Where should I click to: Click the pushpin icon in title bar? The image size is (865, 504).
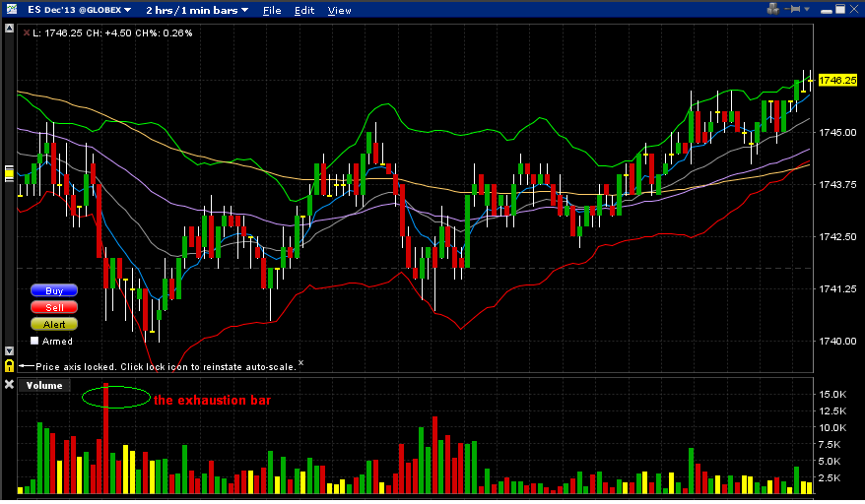tap(794, 9)
